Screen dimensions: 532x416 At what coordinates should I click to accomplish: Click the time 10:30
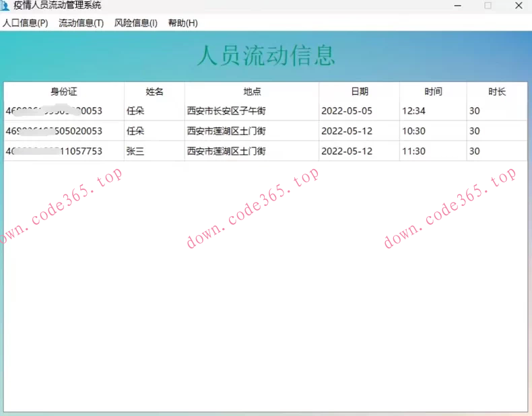[413, 131]
